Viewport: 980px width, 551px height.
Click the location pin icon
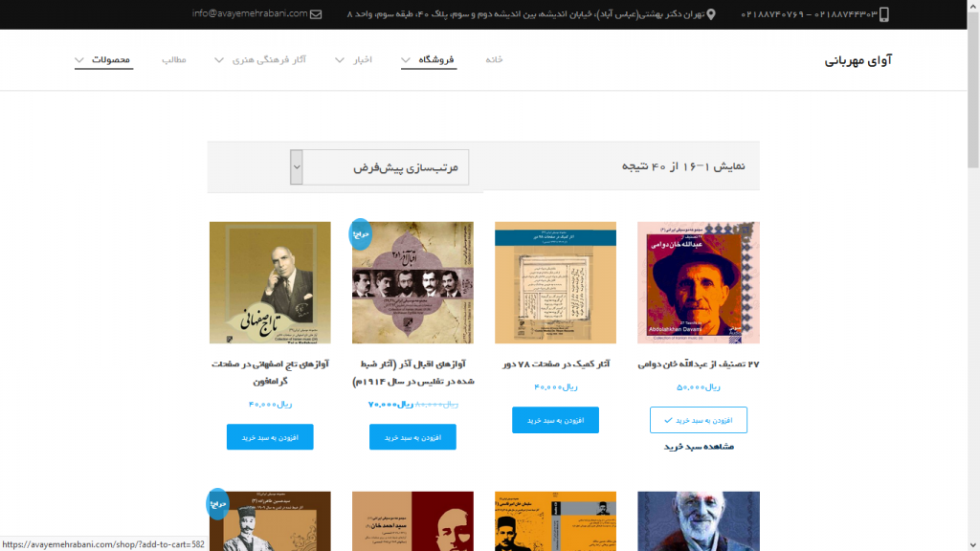[711, 14]
